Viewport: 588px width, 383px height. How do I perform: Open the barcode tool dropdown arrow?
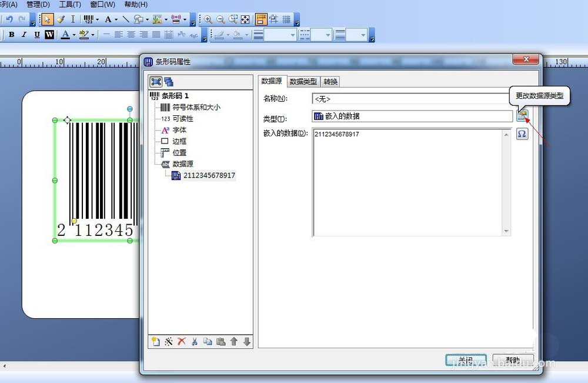[97, 19]
